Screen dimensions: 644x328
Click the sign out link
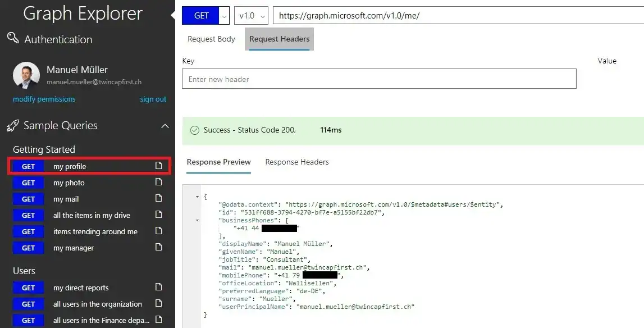[153, 99]
